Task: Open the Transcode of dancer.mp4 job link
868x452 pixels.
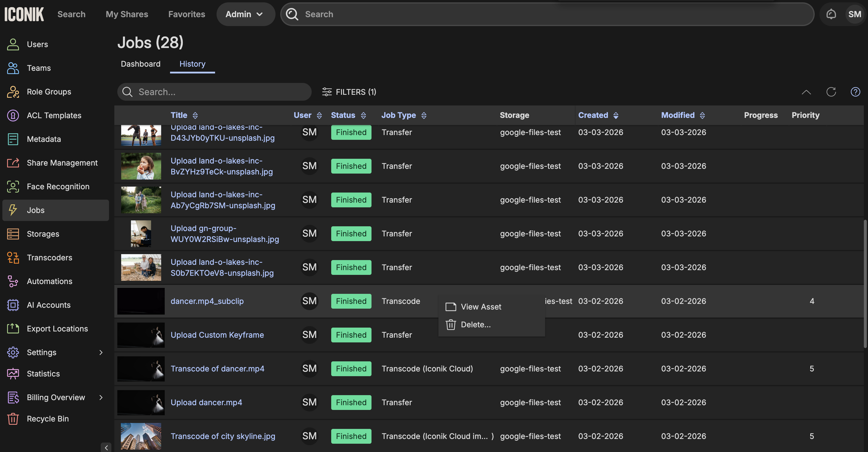Action: 217,369
